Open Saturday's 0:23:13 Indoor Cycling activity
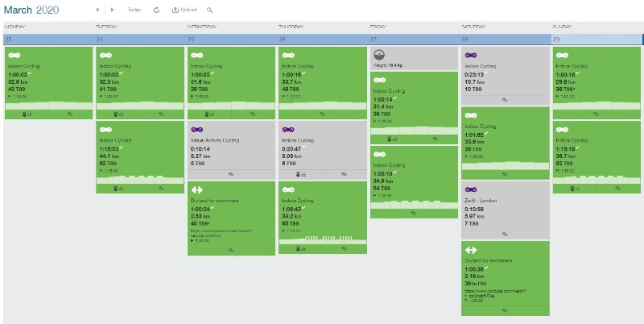The width and height of the screenshot is (644, 324). click(x=506, y=76)
